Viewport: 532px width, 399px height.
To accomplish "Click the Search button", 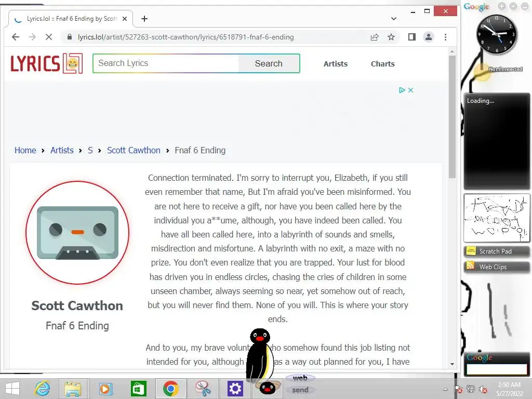I will (269, 63).
